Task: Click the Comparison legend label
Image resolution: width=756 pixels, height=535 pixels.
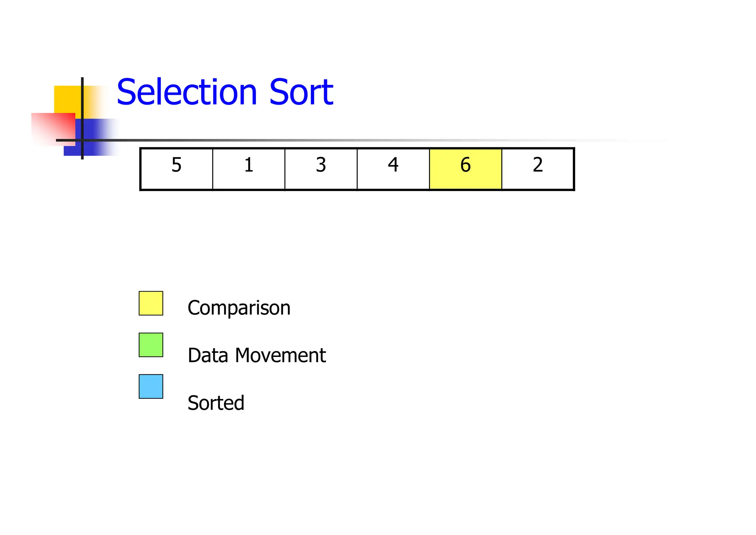Action: pyautogui.click(x=239, y=308)
